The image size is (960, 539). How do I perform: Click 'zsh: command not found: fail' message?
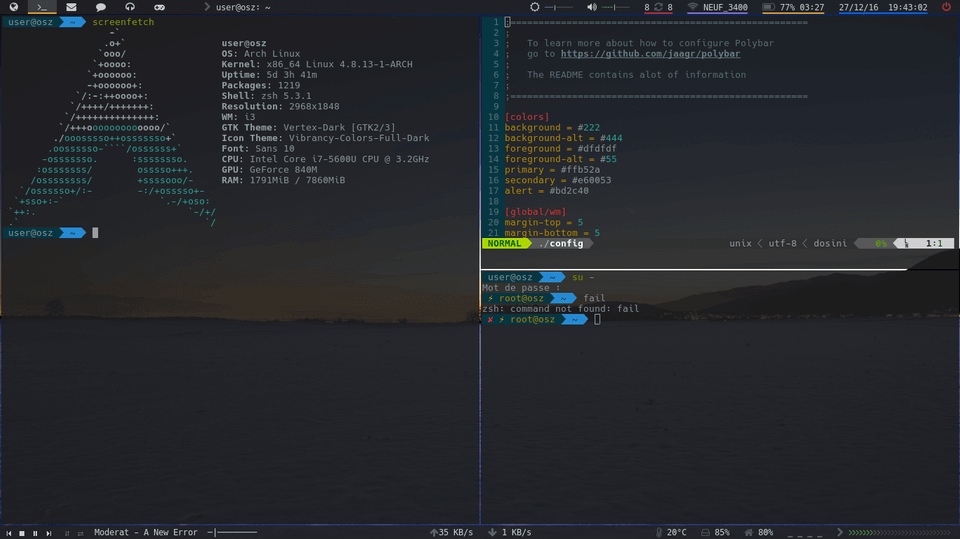click(x=561, y=309)
